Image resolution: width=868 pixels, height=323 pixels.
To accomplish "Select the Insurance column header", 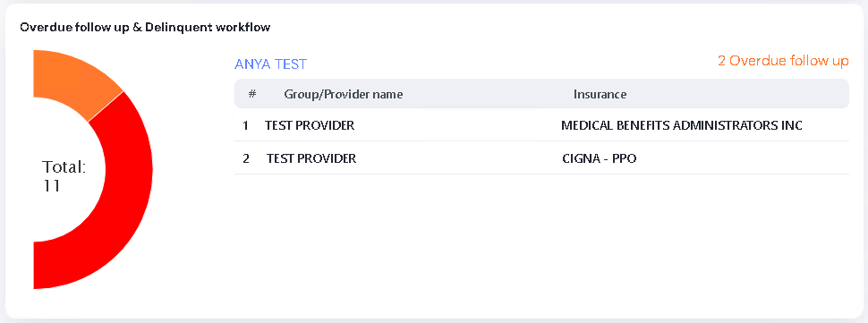I will [x=600, y=94].
